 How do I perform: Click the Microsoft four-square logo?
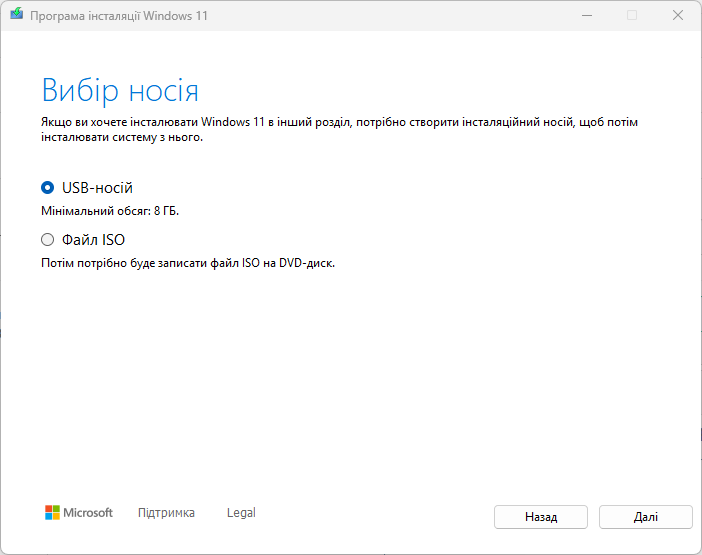[x=53, y=513]
